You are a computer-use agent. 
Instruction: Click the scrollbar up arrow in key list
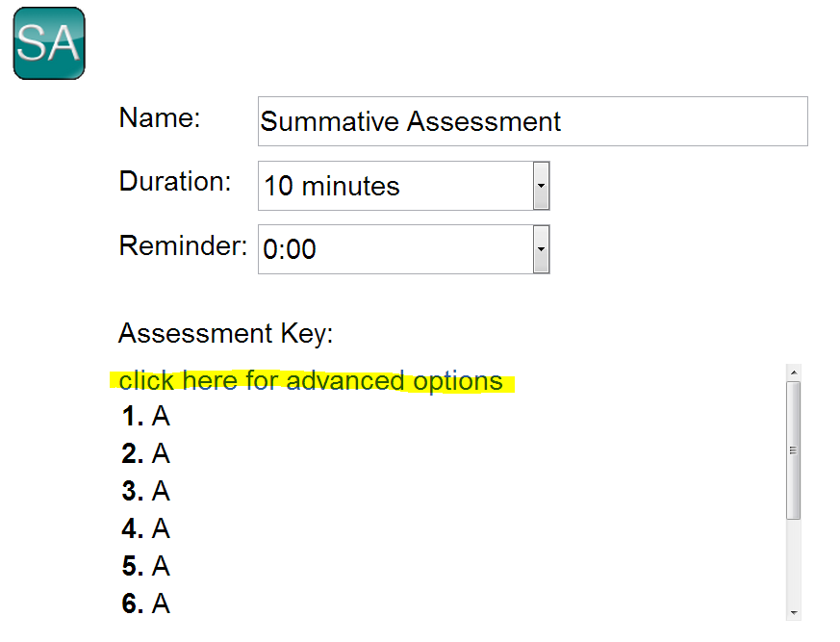pos(793,372)
